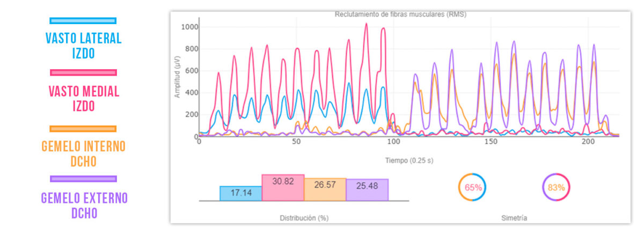The width and height of the screenshot is (644, 234).
Task: Select the VASTO MEDIAL IZDO label
Action: (x=83, y=98)
